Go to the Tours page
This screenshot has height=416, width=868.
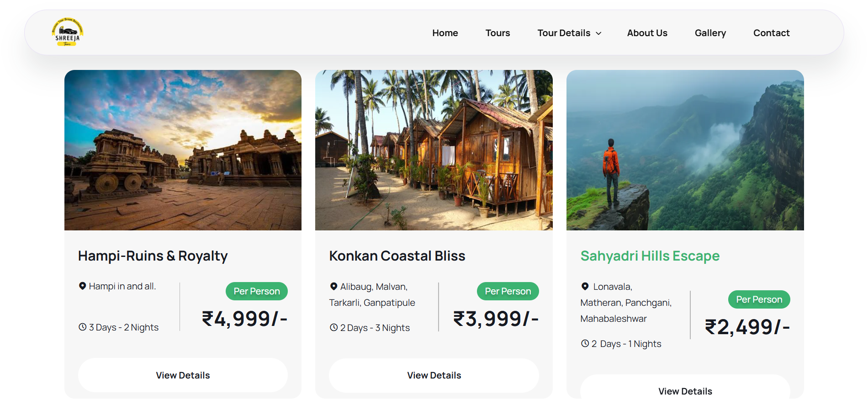click(498, 33)
